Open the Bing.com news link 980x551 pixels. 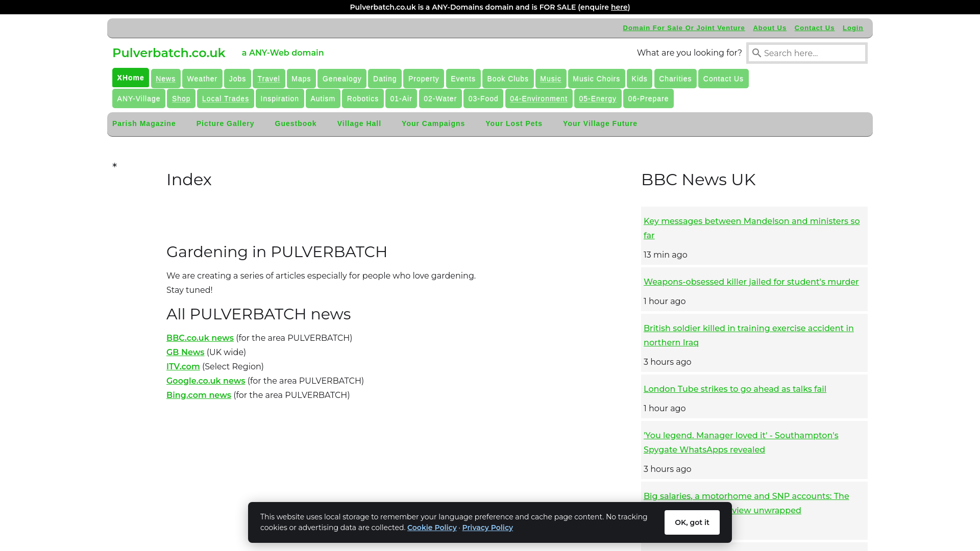point(199,395)
